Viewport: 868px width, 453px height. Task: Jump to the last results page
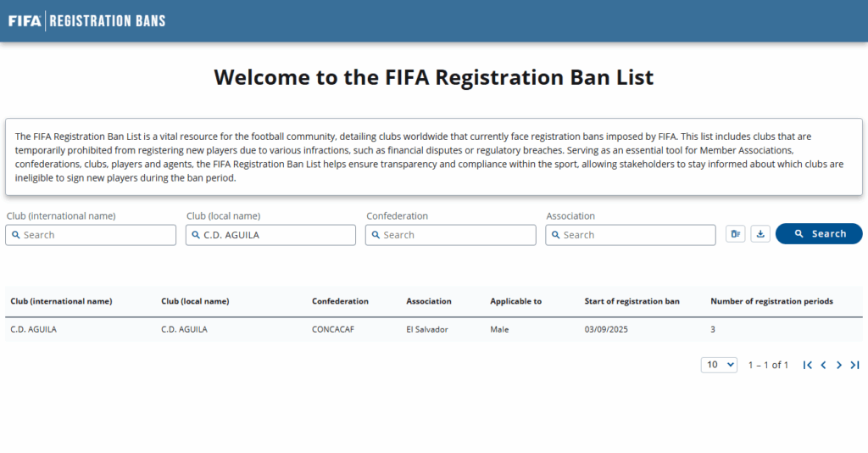point(854,365)
